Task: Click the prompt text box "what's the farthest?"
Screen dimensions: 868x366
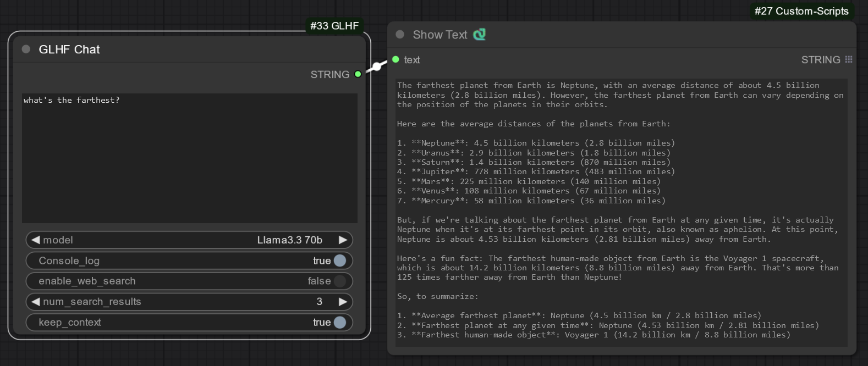Action: tap(190, 158)
